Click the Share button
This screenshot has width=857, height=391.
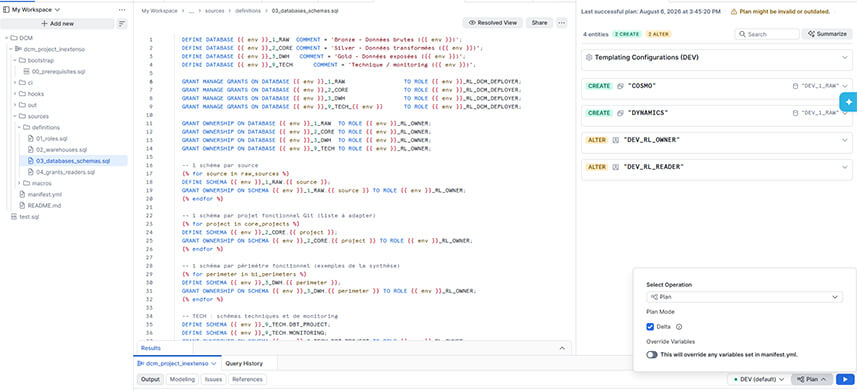point(539,23)
